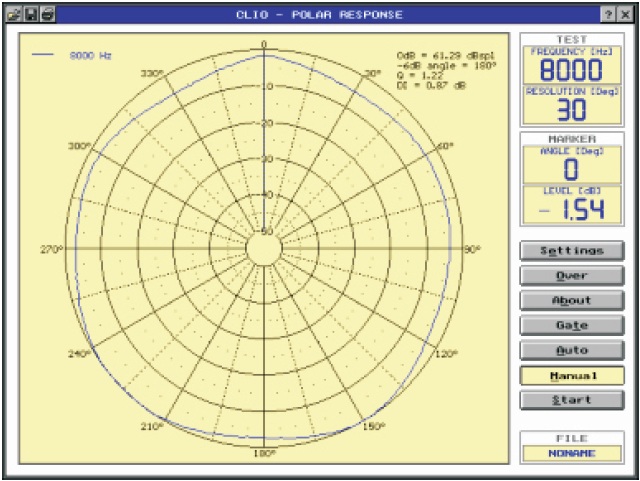Viewport: 640px width, 481px height.
Task: Click the Resolution field showing 30
Action: 572,105
